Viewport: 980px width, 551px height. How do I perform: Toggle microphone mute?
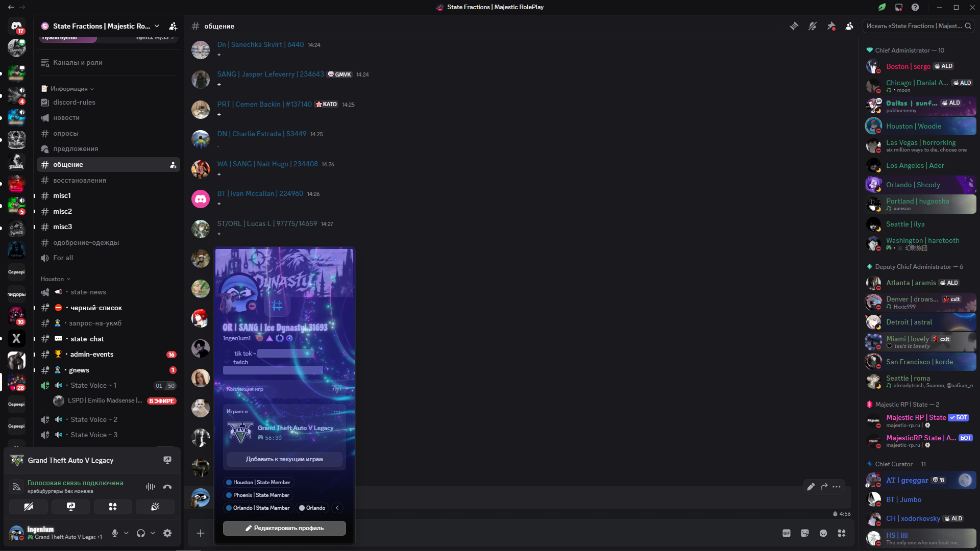click(x=115, y=533)
